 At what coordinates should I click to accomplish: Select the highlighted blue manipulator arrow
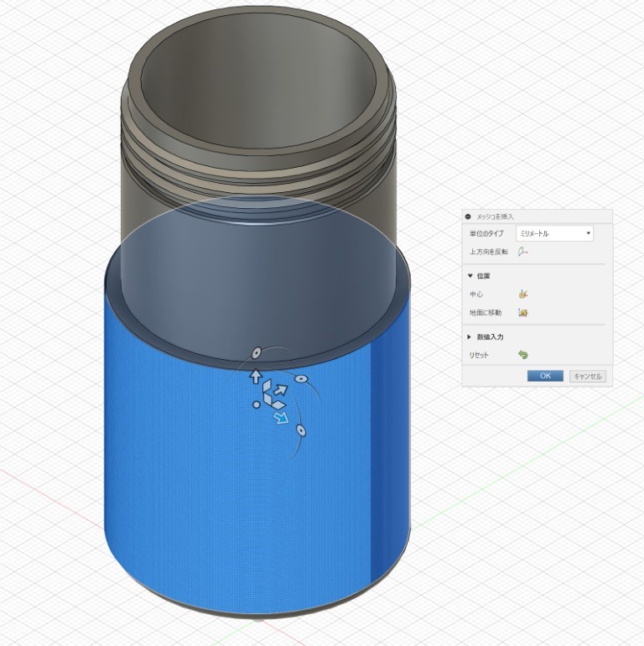pos(282,417)
